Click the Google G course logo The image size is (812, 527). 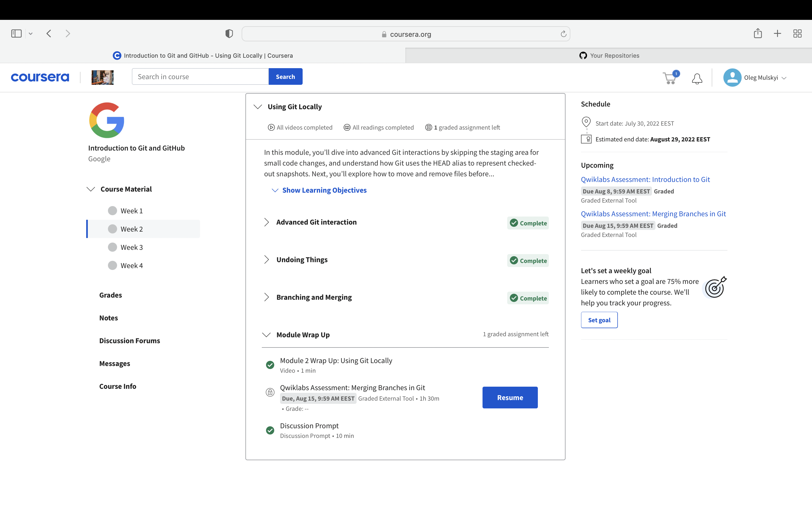click(107, 120)
